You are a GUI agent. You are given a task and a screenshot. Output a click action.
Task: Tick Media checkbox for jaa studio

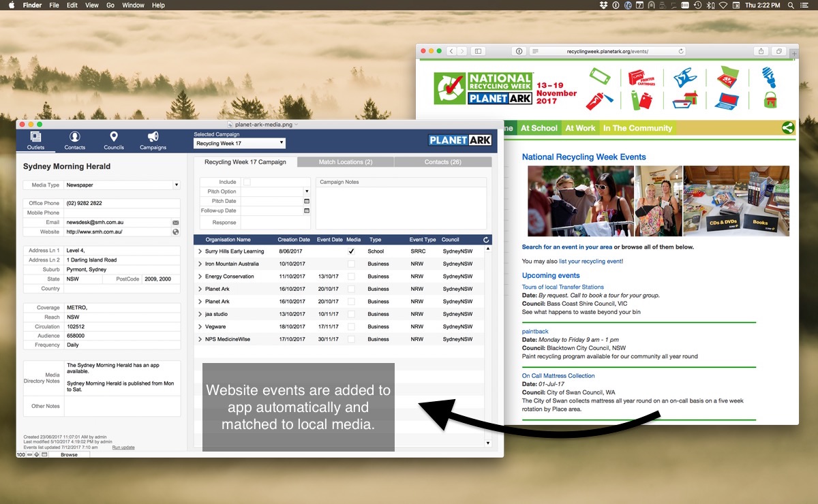click(351, 314)
